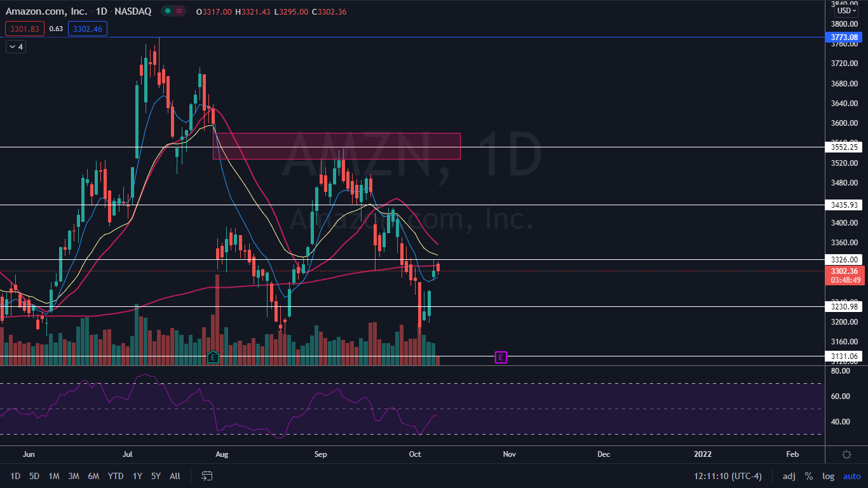Click the RSI scale value 80.00

(840, 370)
